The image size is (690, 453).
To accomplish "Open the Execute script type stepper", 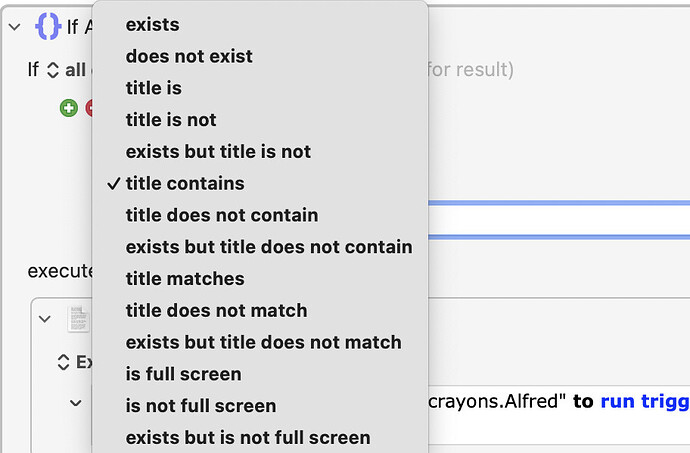I will click(x=63, y=362).
